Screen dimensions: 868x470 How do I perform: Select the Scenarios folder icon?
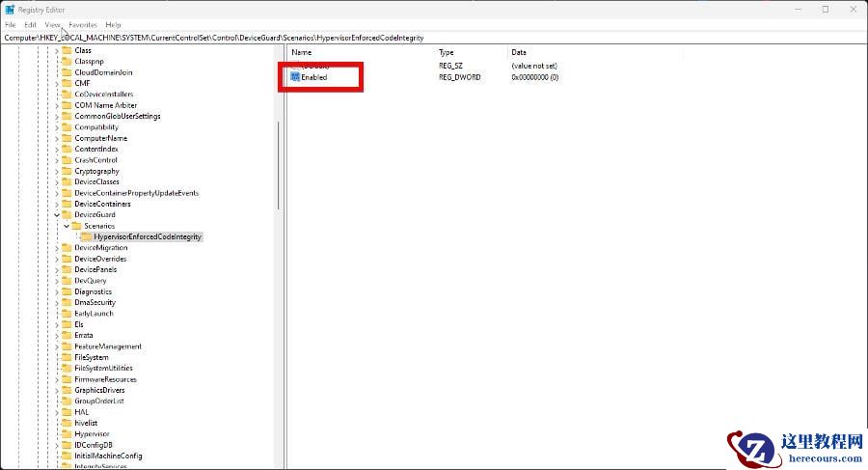point(76,226)
